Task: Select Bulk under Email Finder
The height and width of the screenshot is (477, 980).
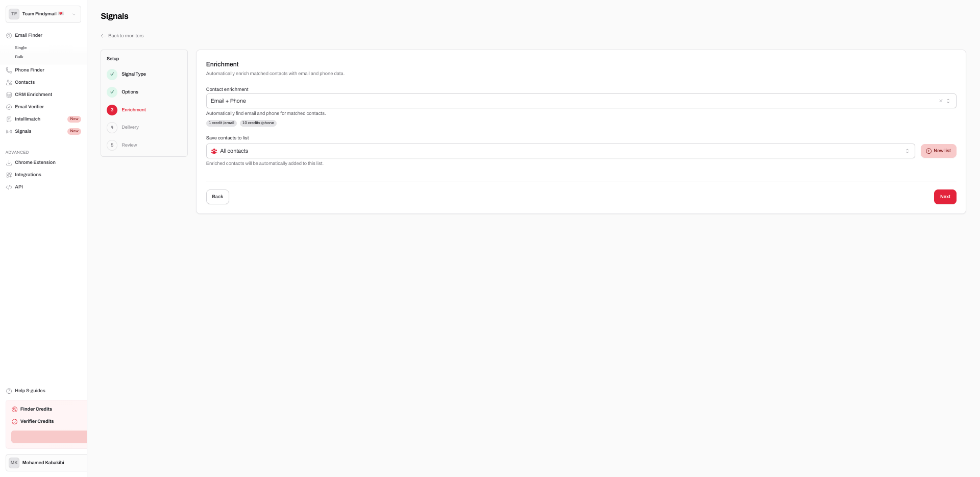Action: pos(19,57)
